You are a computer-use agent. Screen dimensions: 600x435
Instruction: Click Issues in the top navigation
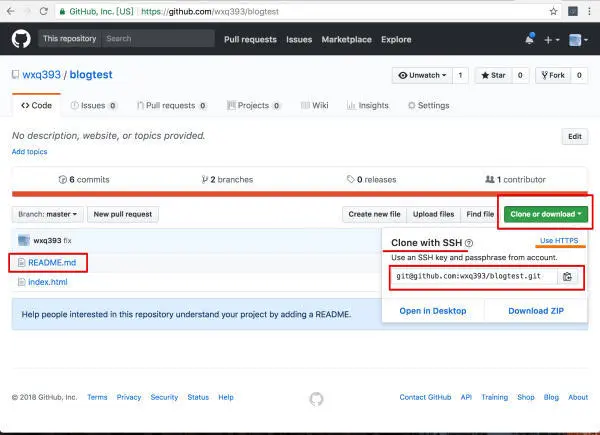(x=299, y=39)
